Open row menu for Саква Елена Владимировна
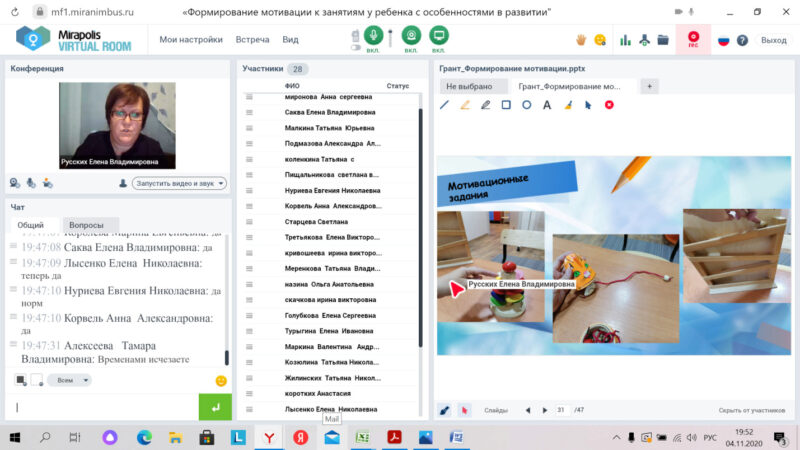 tap(249, 112)
